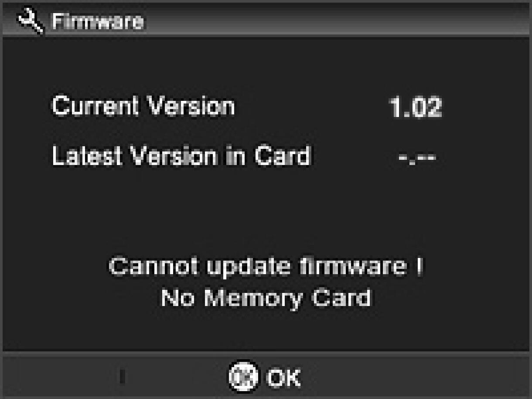Click the Cannot update firmware warning text
This screenshot has height=399, width=532.
coord(266,267)
